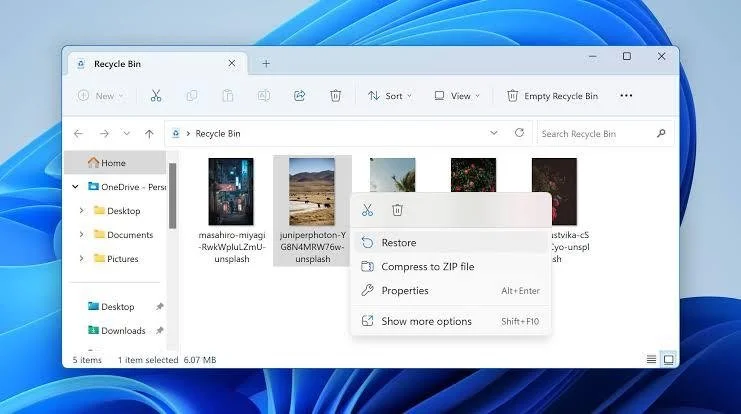
Task: Click the Share icon in the toolbar
Action: [x=300, y=96]
